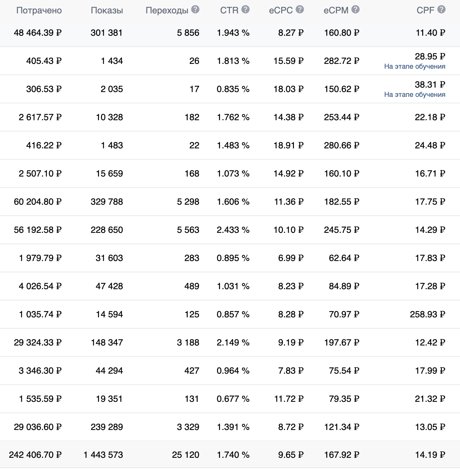The height and width of the screenshot is (476, 460).
Task: Select the row with 60 204.80 ₽ spent
Action: (230, 202)
